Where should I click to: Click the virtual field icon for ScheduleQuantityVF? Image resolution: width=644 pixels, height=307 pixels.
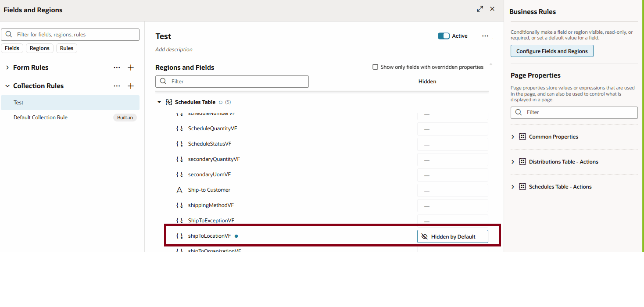pos(179,129)
